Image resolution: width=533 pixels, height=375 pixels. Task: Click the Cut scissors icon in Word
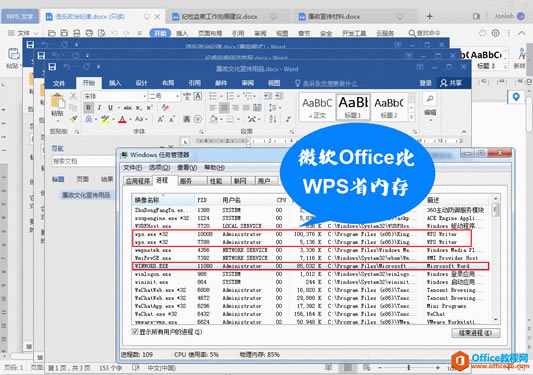73,97
